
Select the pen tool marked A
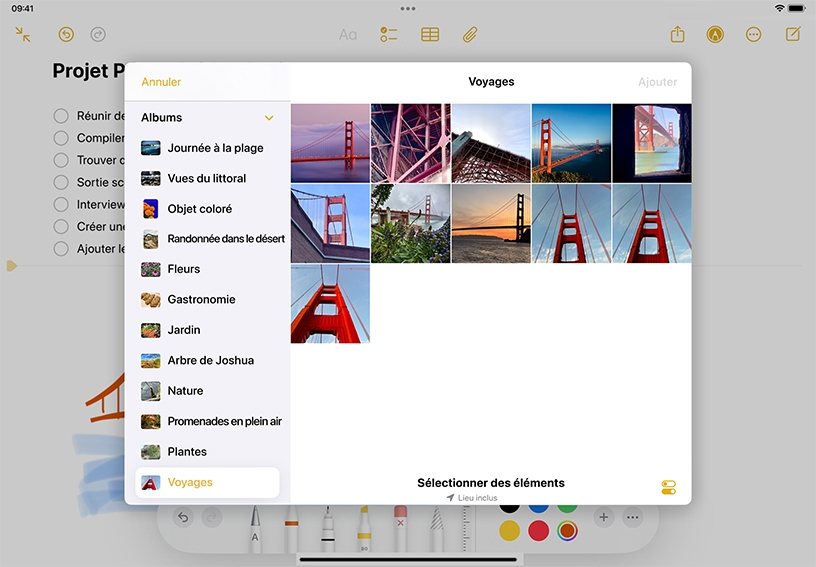(x=255, y=528)
